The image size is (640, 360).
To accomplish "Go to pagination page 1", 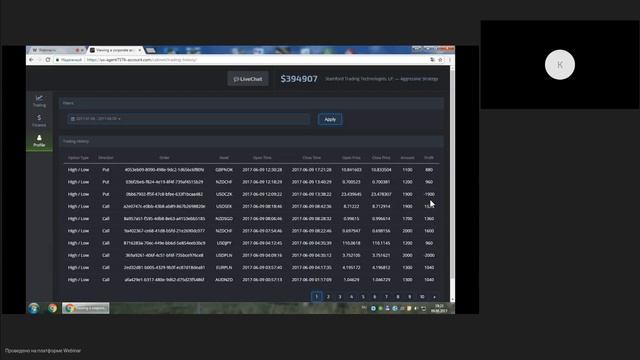I will tap(316, 297).
